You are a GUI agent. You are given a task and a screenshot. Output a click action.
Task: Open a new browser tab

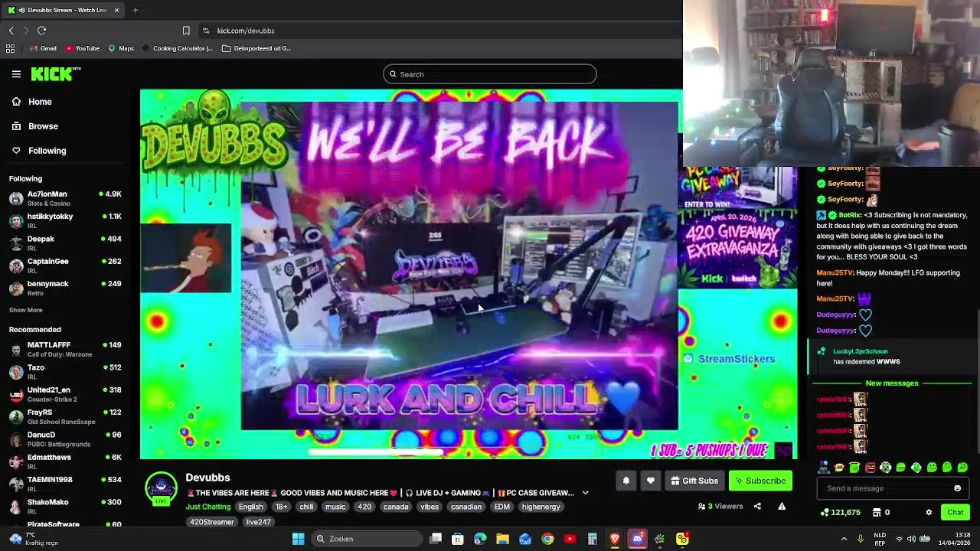point(136,10)
